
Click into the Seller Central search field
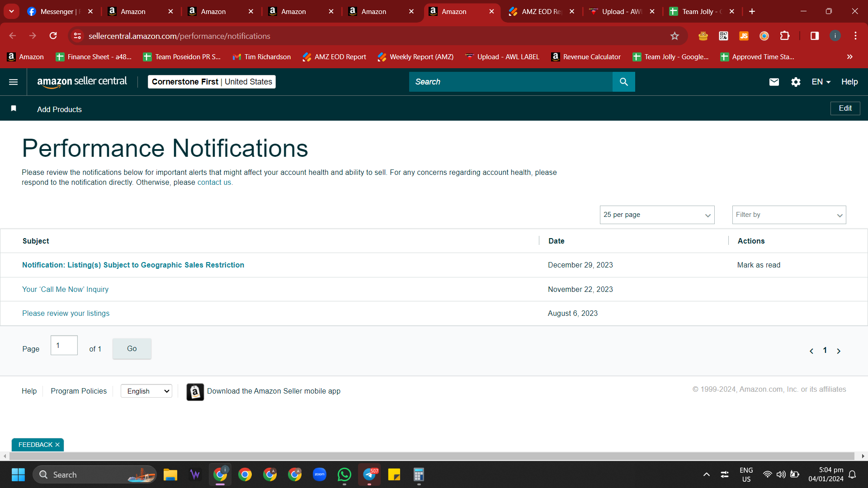coord(511,82)
